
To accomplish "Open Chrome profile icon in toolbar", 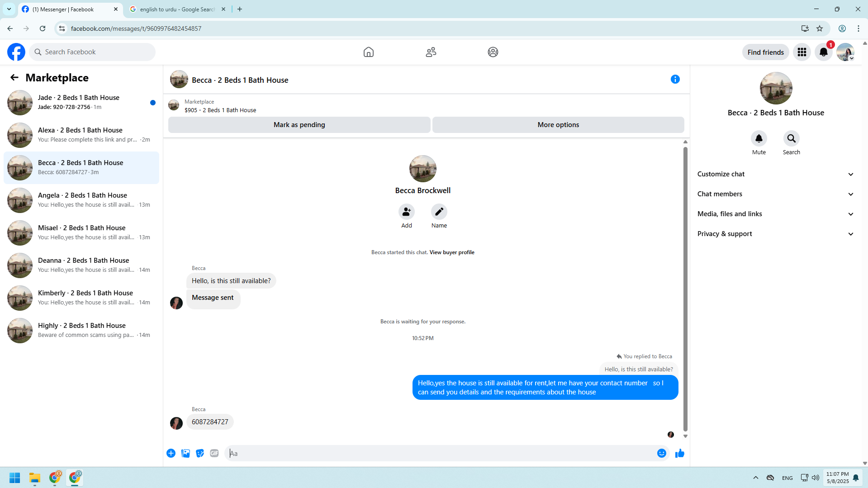I will (842, 28).
